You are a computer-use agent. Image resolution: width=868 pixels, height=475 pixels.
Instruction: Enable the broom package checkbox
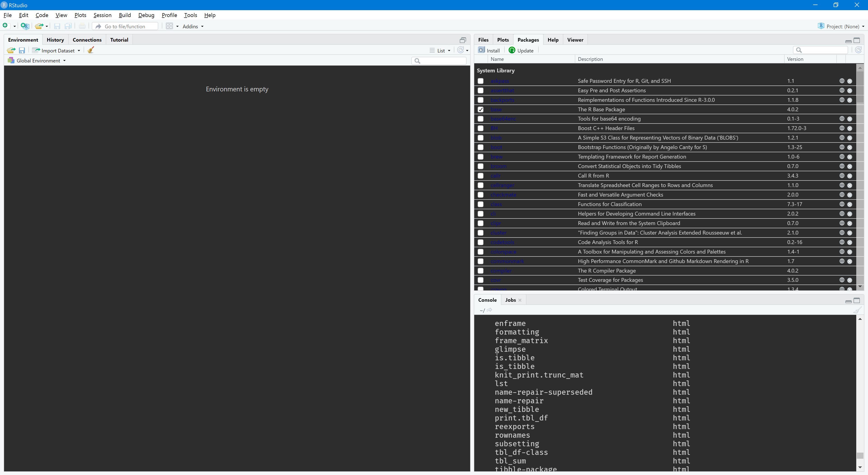(481, 166)
